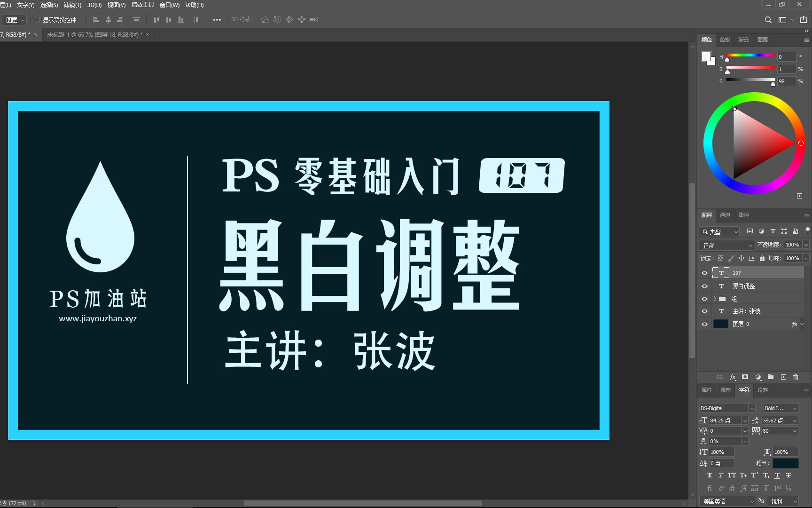The height and width of the screenshot is (508, 812).
Task: Open the 窗口(W) menu
Action: click(169, 5)
